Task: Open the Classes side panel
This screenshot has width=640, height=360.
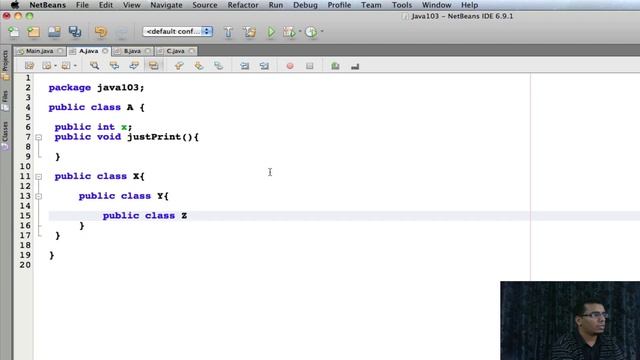Action: (5, 136)
